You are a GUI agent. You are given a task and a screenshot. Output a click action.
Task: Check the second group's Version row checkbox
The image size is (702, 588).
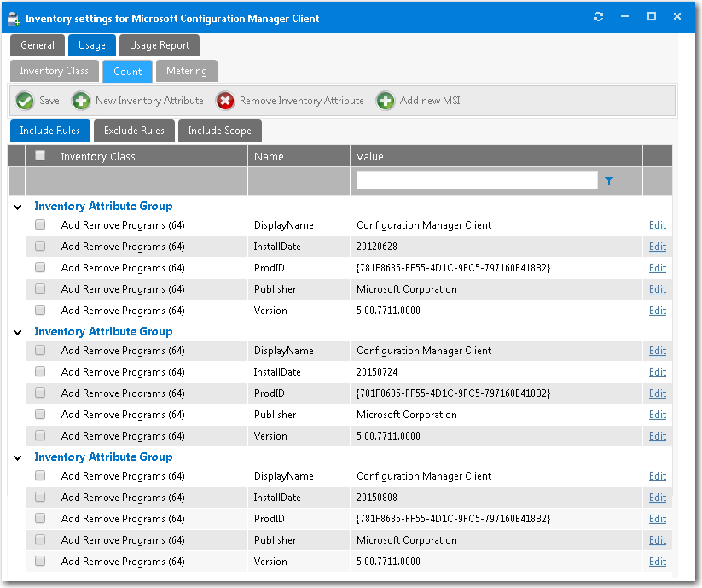pyautogui.click(x=40, y=435)
